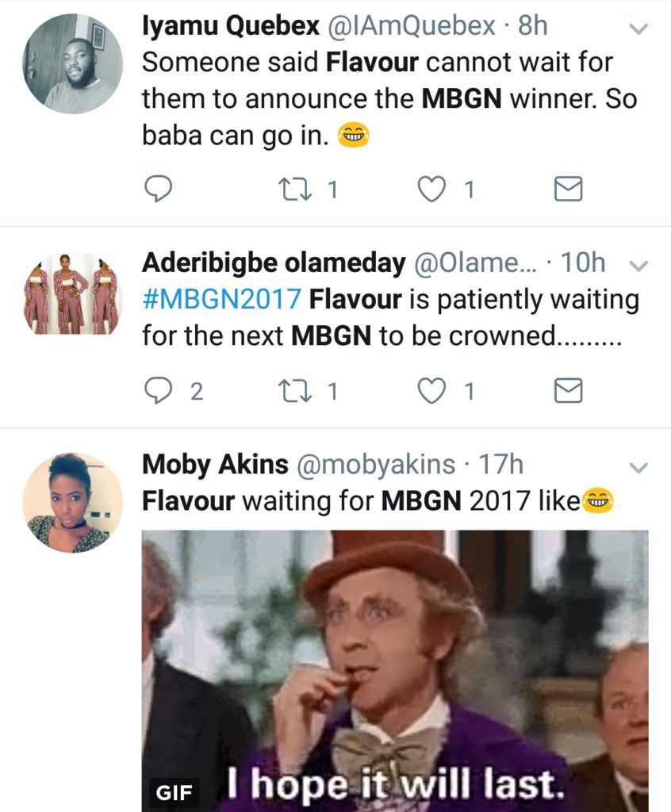The height and width of the screenshot is (812, 671).
Task: Retweet Aderibigbe olameday's #MBGN2017 tweet
Action: pyautogui.click(x=295, y=391)
